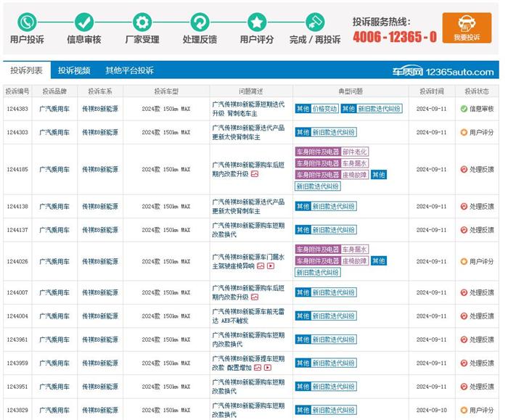Screen dimensions: 508x420
Task: Click the 用户投诉 phone step icon
Action: coord(27,22)
